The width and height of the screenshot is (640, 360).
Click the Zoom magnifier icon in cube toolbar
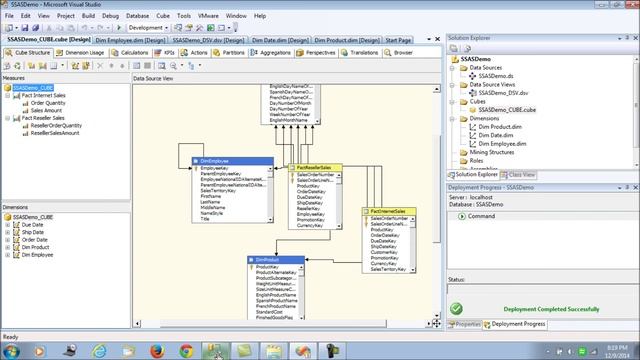173,66
